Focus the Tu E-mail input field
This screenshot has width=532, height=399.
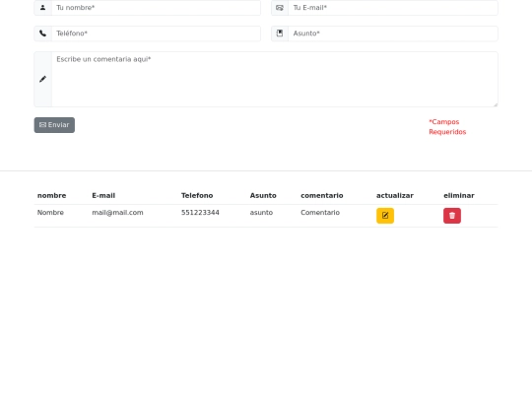(x=393, y=8)
